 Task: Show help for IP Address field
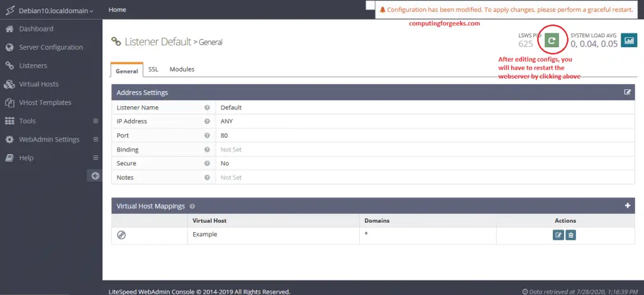pyautogui.click(x=208, y=121)
